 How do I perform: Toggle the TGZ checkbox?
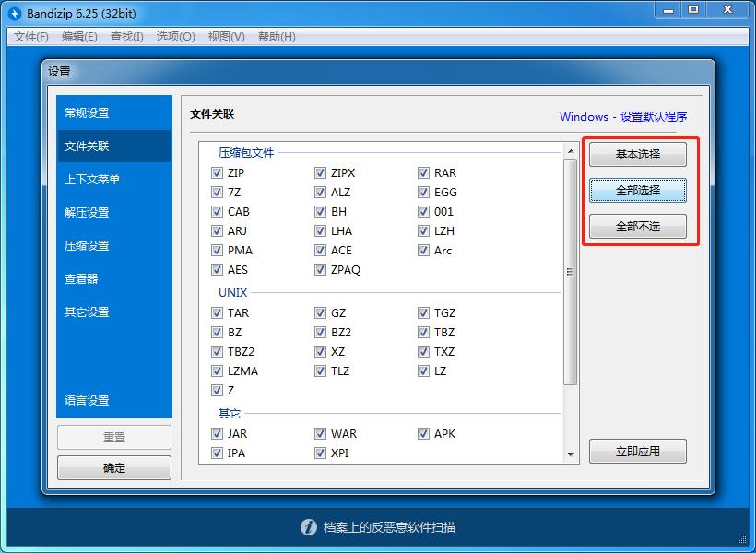click(x=423, y=312)
